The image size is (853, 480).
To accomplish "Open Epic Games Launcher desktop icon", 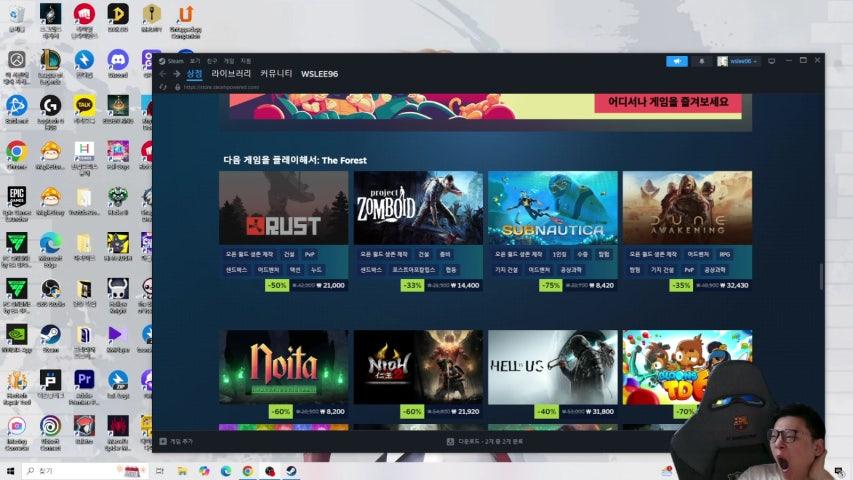I will pos(17,204).
